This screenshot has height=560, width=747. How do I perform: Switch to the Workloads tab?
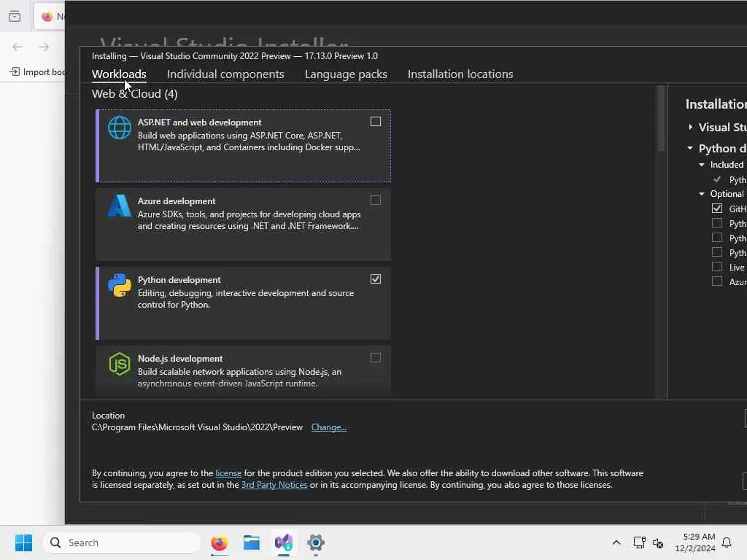pos(119,74)
